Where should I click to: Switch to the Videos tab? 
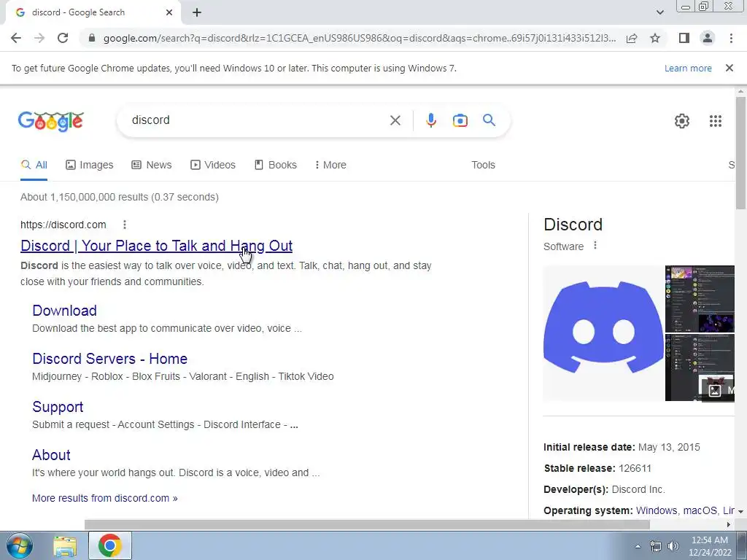tap(213, 165)
